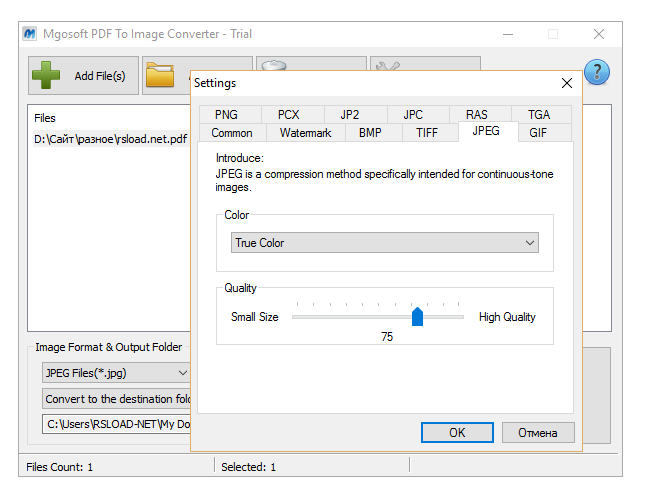Viewport: 661px width, 504px height.
Task: Select the TGA tab
Action: click(x=541, y=115)
